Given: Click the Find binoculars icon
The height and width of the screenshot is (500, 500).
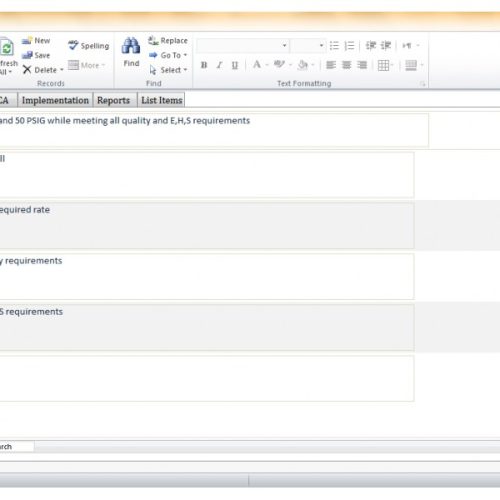Looking at the screenshot, I should tap(131, 46).
